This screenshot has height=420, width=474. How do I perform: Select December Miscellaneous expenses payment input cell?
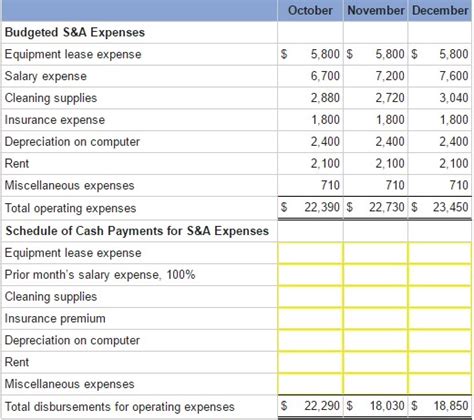440,384
